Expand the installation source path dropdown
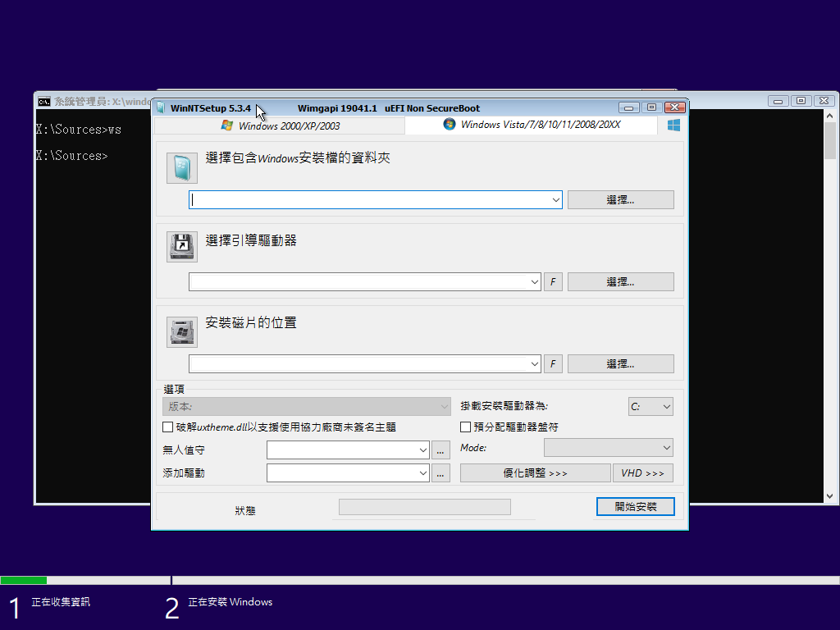 [555, 200]
